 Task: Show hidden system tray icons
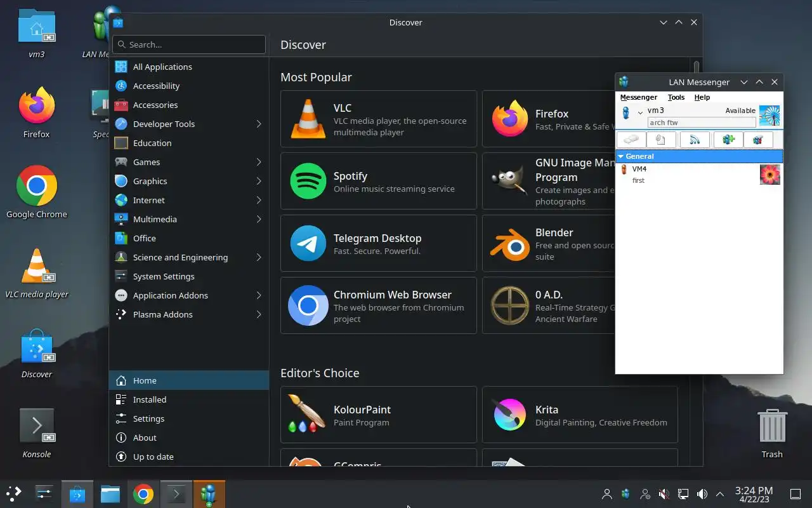[x=720, y=494]
